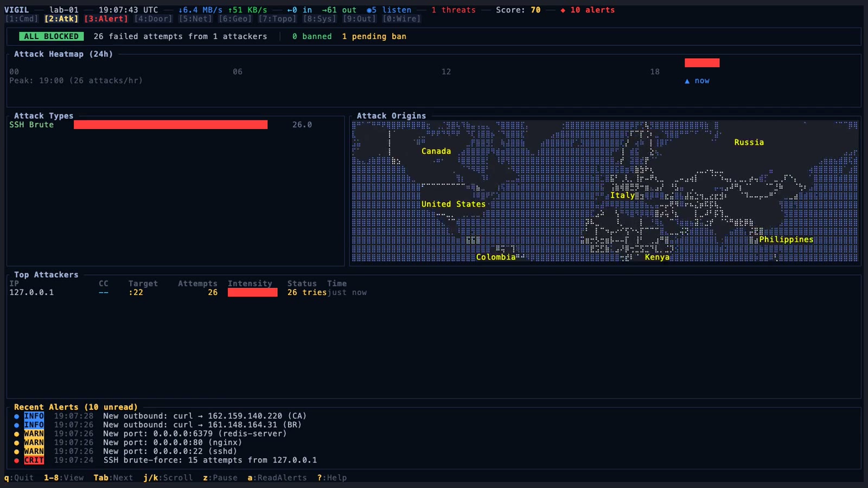Click the ?:Help shortcut in footer
Viewport: 868px width, 488px height.
click(x=332, y=478)
